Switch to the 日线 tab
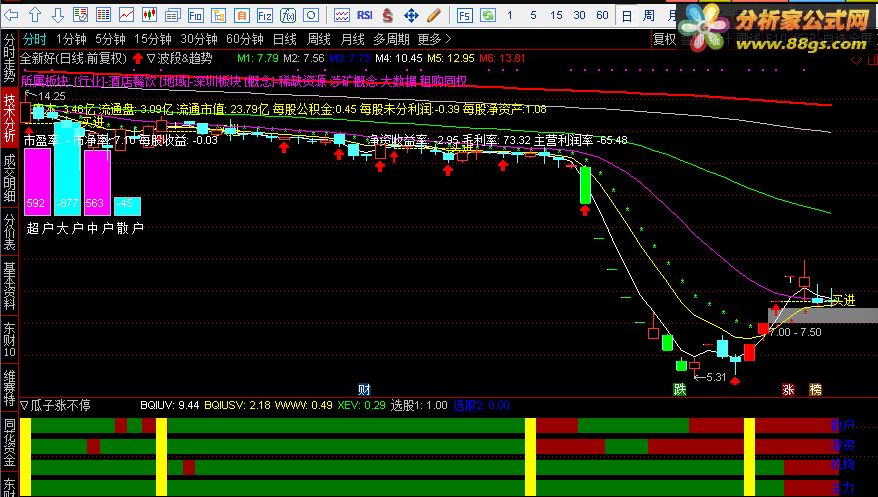878x497 pixels. point(284,39)
